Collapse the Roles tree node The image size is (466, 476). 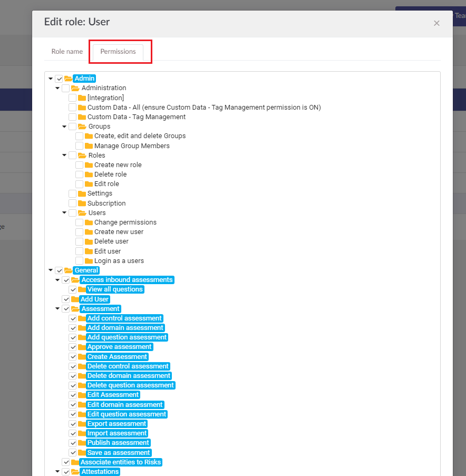(64, 155)
